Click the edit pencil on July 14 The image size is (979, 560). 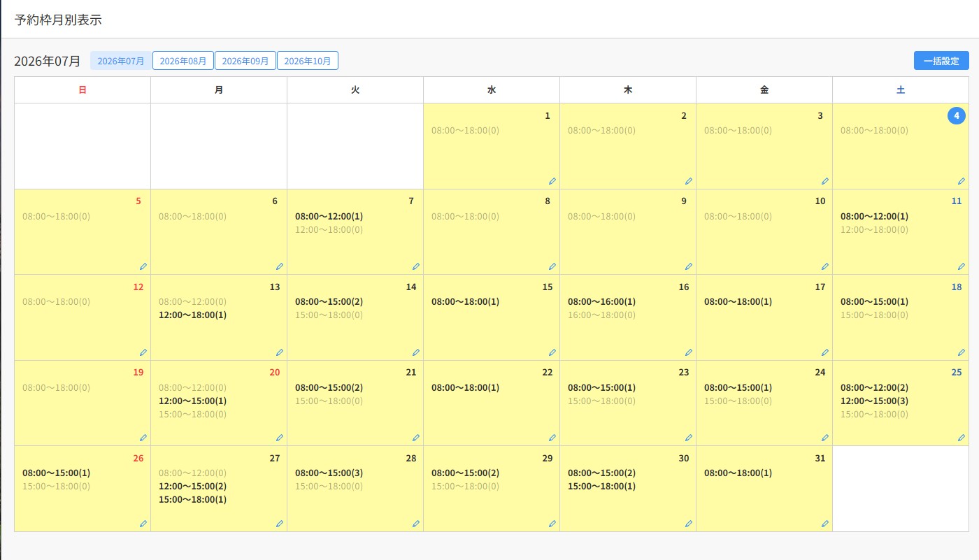tap(416, 352)
